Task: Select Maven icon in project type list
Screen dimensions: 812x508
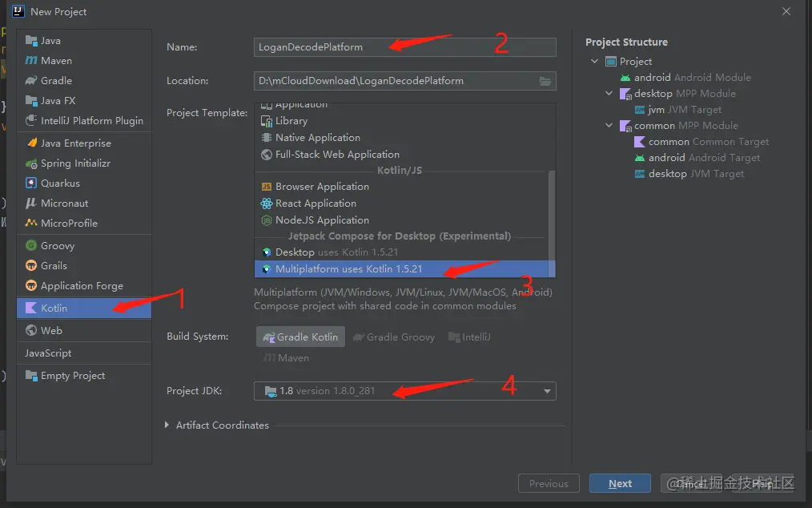Action: click(31, 61)
